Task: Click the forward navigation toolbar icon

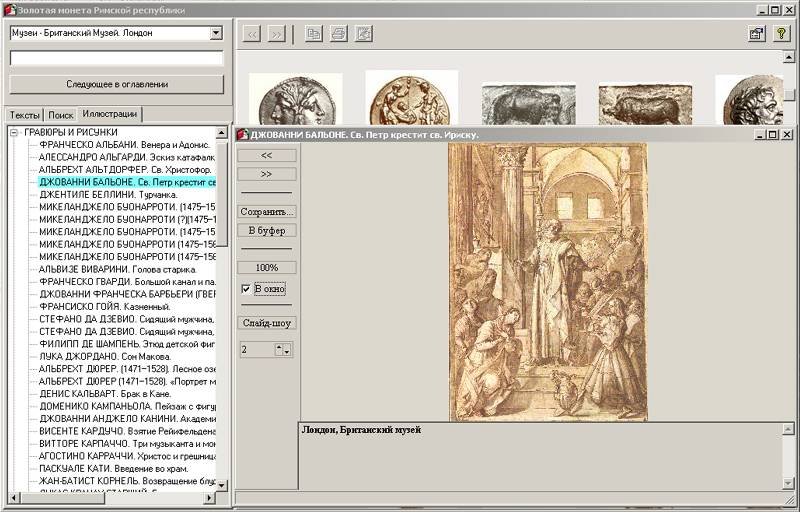Action: tap(277, 34)
